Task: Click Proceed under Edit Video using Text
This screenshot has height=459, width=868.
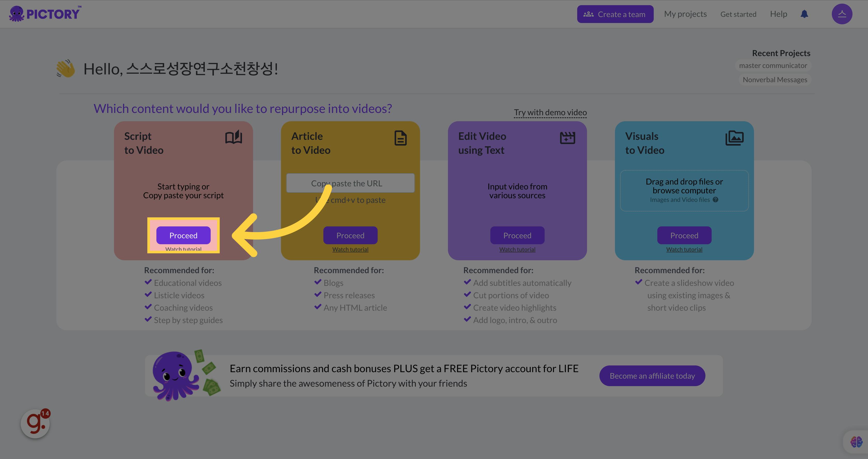Action: 517,235
